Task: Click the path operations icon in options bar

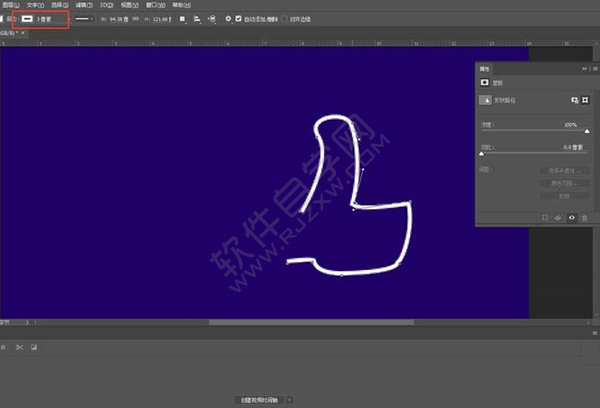Action: click(182, 18)
